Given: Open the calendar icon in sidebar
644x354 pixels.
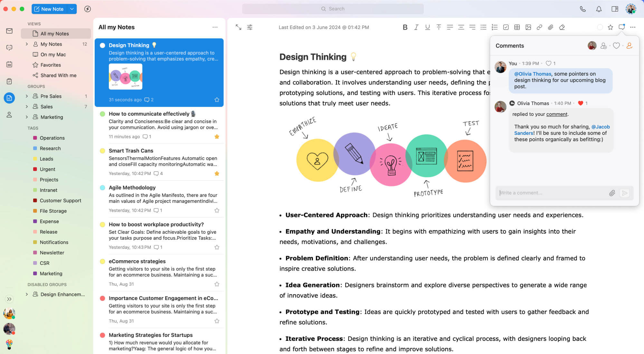Looking at the screenshot, I should point(9,64).
